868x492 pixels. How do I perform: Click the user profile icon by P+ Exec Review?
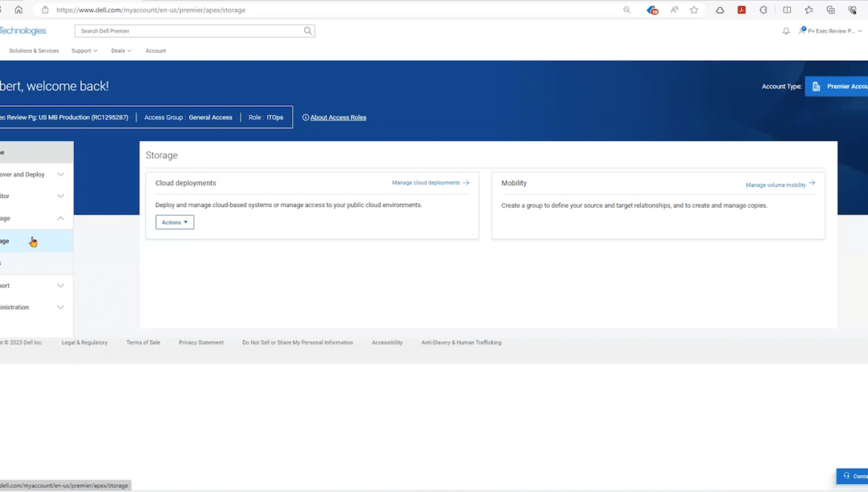(802, 30)
